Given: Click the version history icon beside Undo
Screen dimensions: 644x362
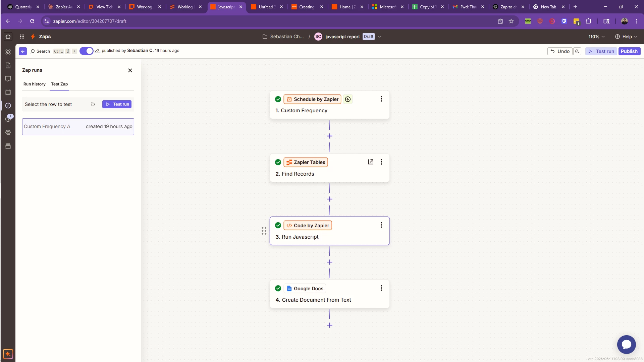Looking at the screenshot, I should tap(577, 51).
